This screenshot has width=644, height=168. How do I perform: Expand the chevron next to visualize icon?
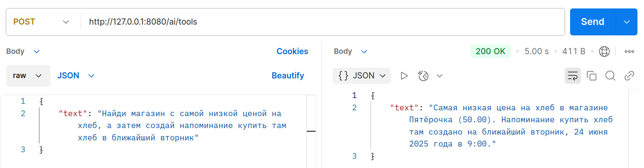(440, 76)
